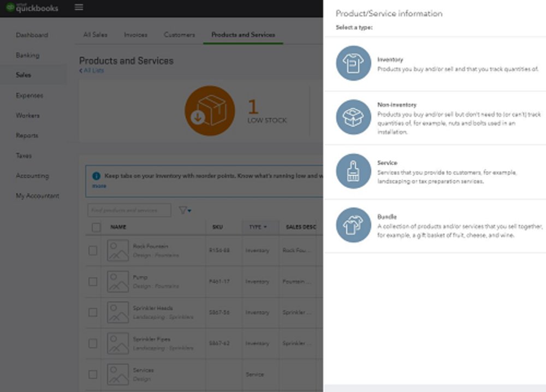Choose the Bundle type option

pos(435,225)
